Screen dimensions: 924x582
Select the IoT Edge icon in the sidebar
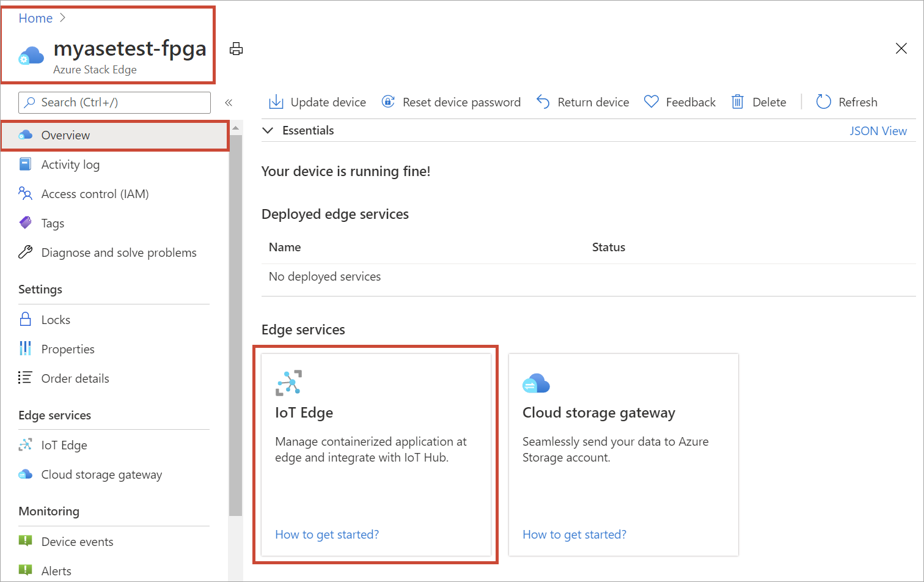coord(25,444)
